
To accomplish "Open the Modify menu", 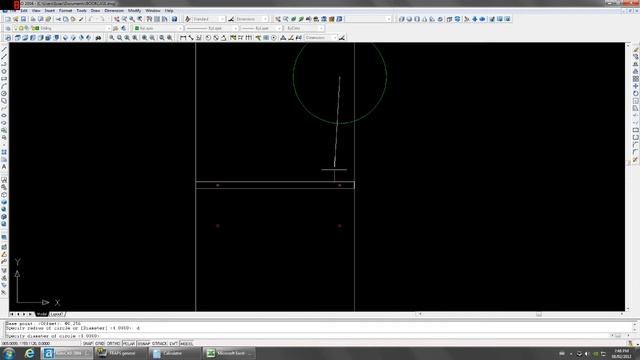I will tap(134, 11).
